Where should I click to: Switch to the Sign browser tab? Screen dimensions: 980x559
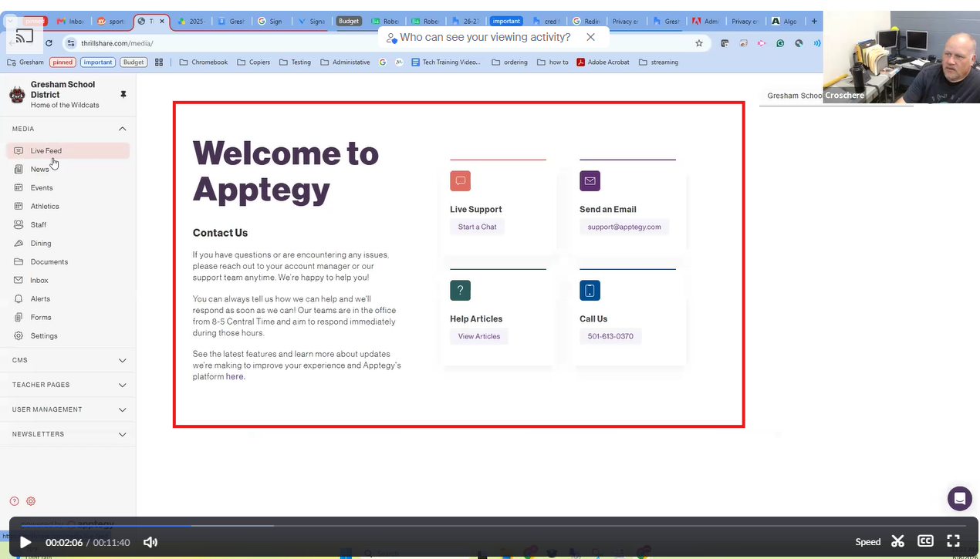click(x=270, y=22)
